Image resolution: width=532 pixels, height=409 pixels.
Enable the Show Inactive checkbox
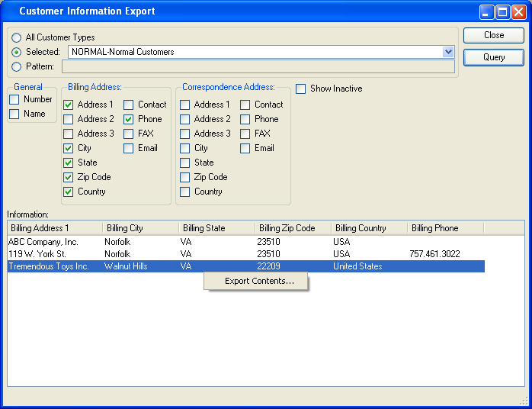click(301, 89)
